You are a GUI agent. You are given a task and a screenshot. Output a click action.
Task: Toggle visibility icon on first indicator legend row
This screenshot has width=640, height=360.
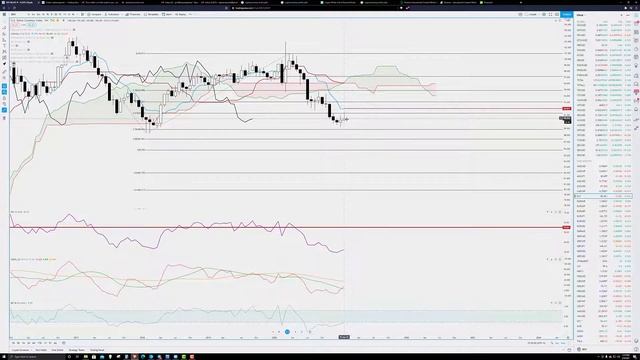point(74,29)
